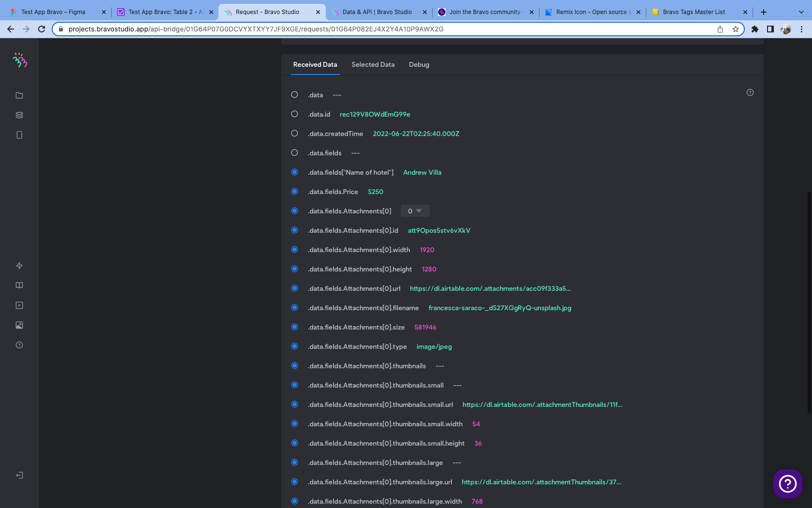Image resolution: width=812 pixels, height=508 pixels.
Task: Deselect the Name of hotel radio button
Action: pyautogui.click(x=294, y=172)
